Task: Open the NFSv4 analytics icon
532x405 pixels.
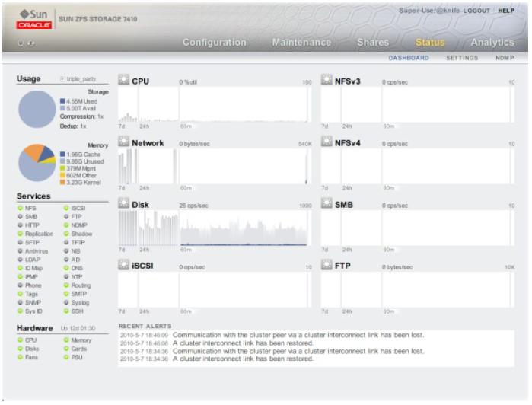Action: [x=327, y=142]
